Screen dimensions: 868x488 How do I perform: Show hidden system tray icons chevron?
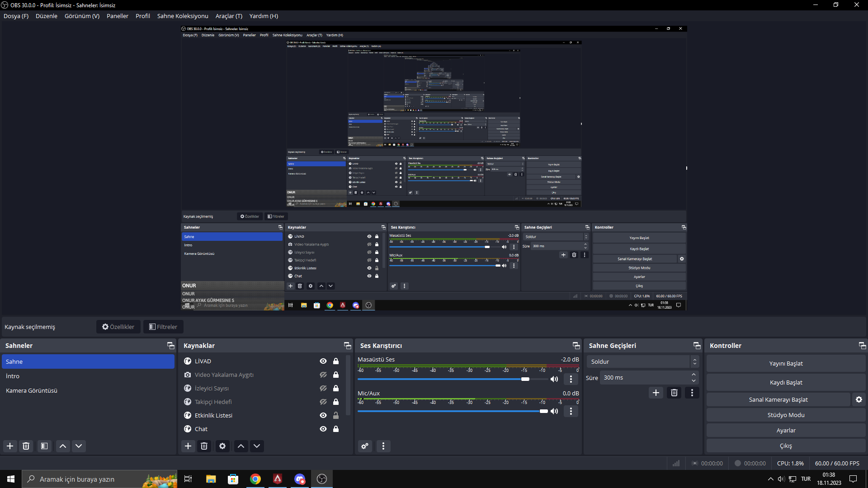coord(770,479)
